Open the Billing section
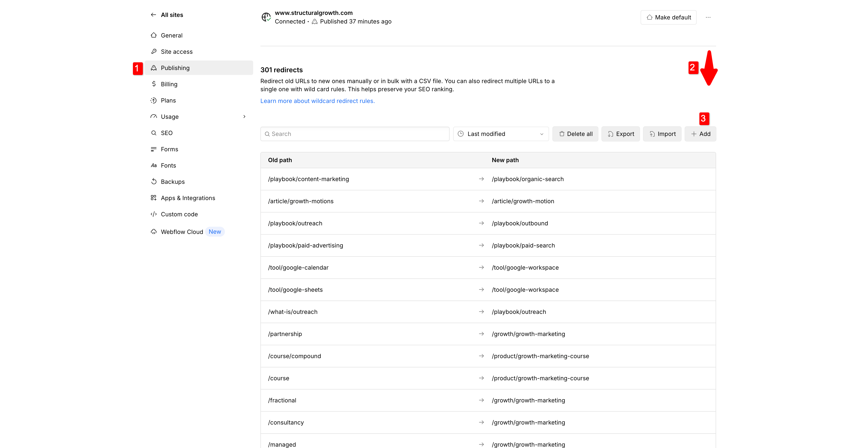This screenshot has height=448, width=868. (x=169, y=84)
